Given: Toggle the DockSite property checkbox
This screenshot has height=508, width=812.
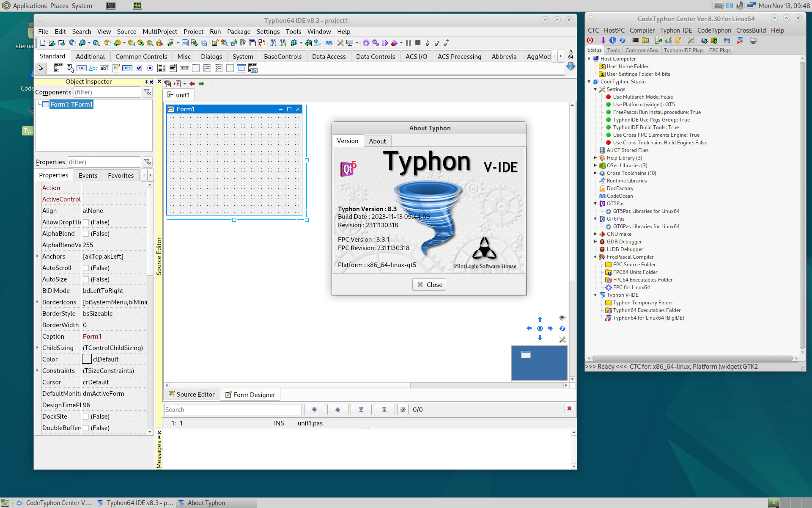Looking at the screenshot, I should pyautogui.click(x=86, y=417).
